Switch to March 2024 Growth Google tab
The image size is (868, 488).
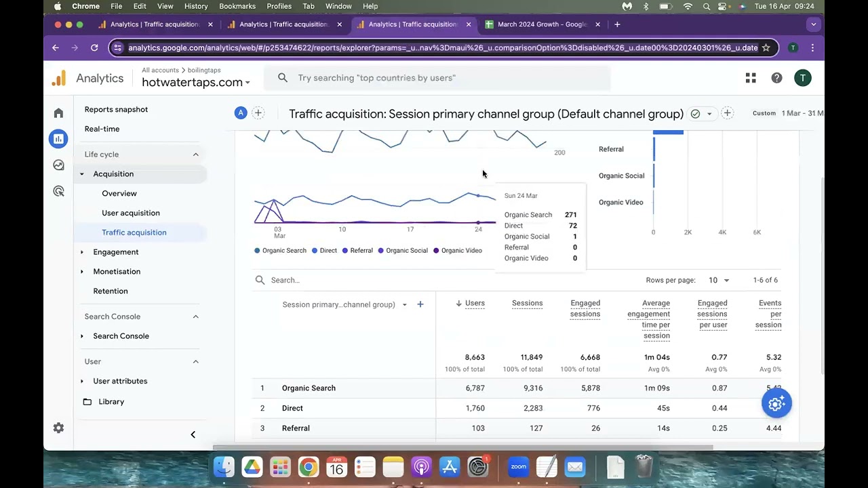542,24
